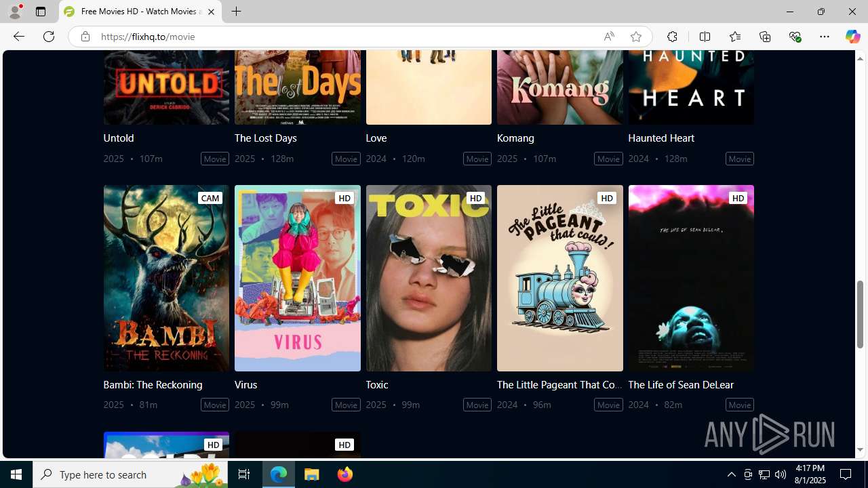Viewport: 868px width, 488px height.
Task: Open the Toxic movie title link
Action: (377, 384)
